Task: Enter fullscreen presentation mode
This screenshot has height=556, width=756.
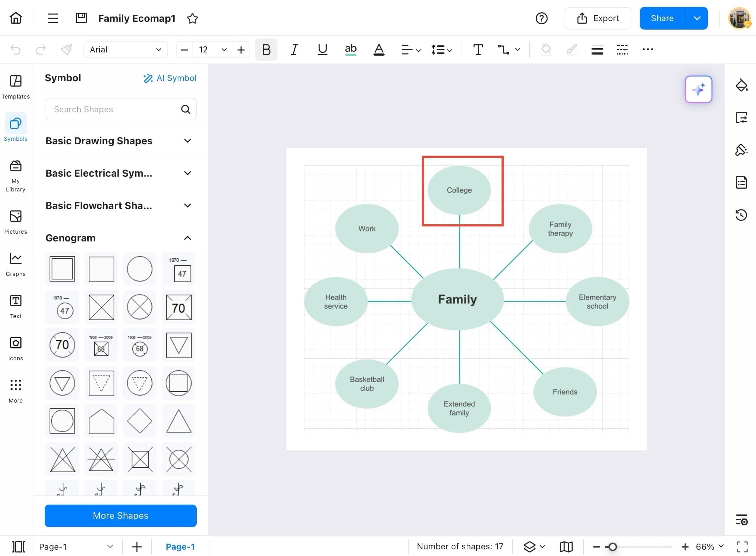Action: click(742, 546)
